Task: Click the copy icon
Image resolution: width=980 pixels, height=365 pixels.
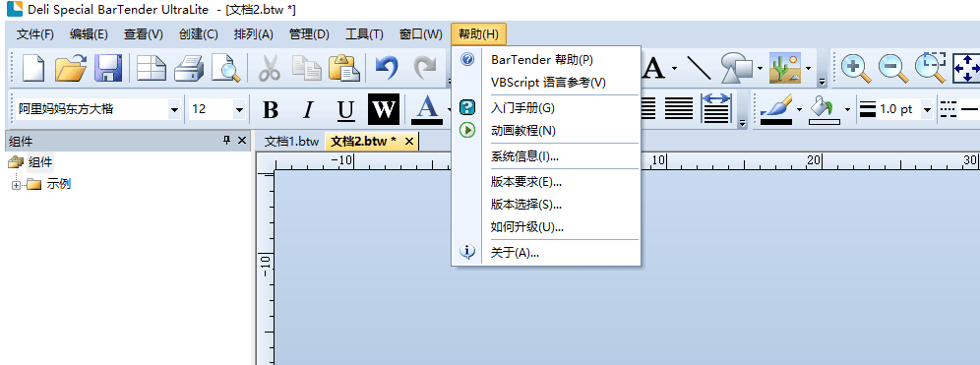Action: [x=307, y=68]
